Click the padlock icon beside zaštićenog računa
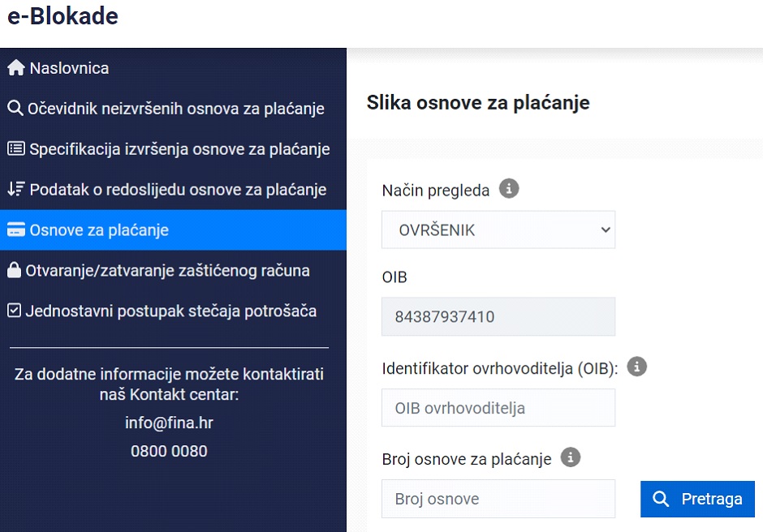Viewport: 763px width, 532px height. point(14,271)
